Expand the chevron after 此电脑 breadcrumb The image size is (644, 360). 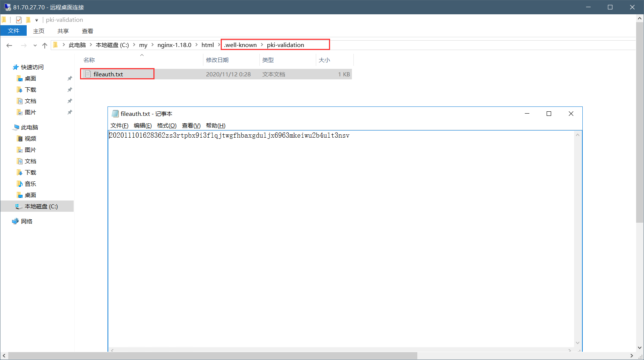tap(91, 45)
